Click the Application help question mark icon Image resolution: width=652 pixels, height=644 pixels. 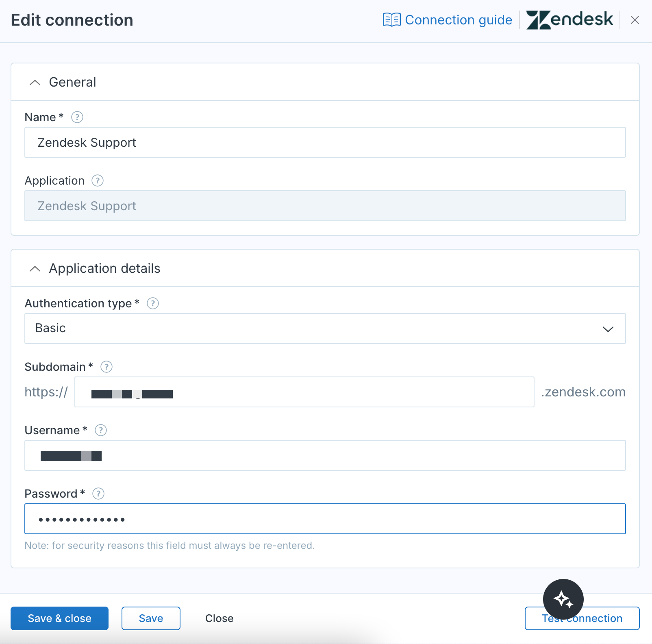pos(98,181)
